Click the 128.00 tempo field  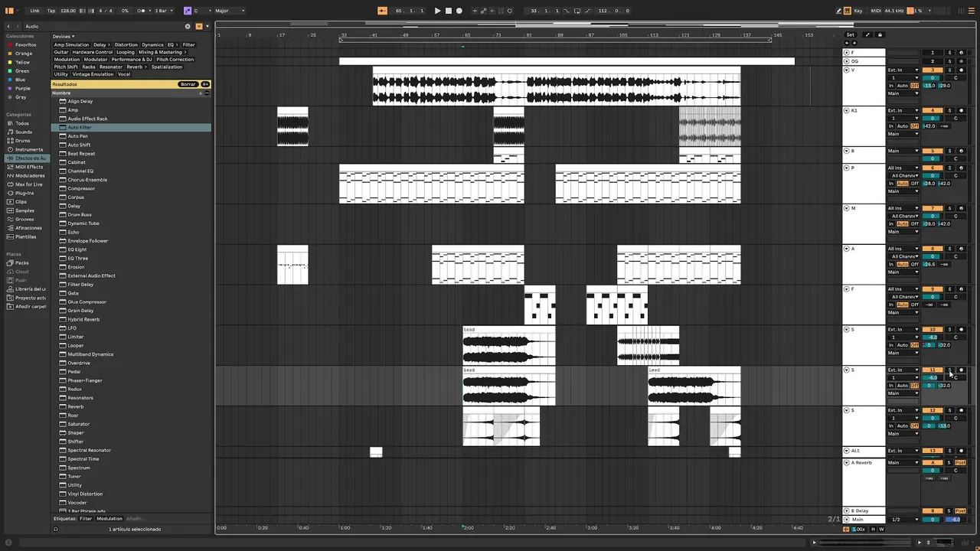coord(68,11)
